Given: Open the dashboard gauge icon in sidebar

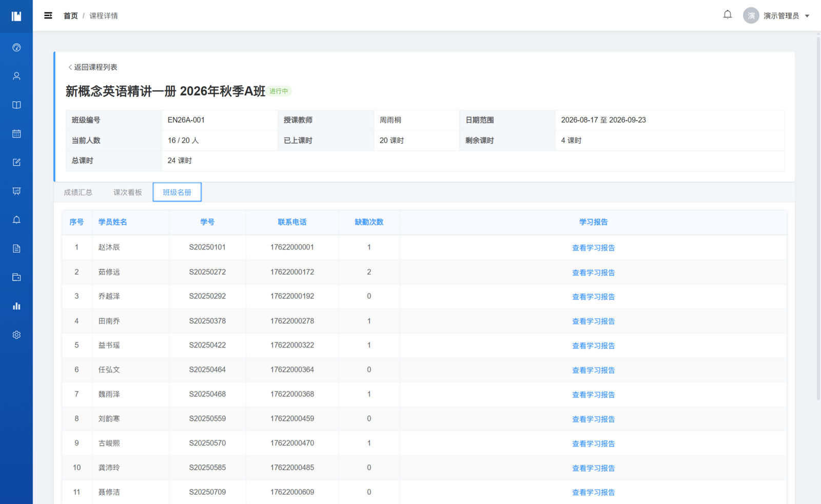Looking at the screenshot, I should (x=16, y=48).
